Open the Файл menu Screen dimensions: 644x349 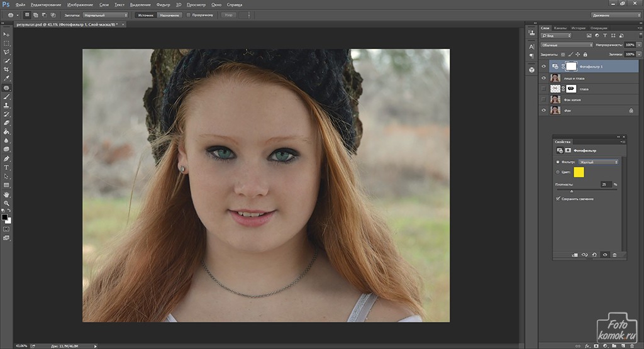[20, 5]
